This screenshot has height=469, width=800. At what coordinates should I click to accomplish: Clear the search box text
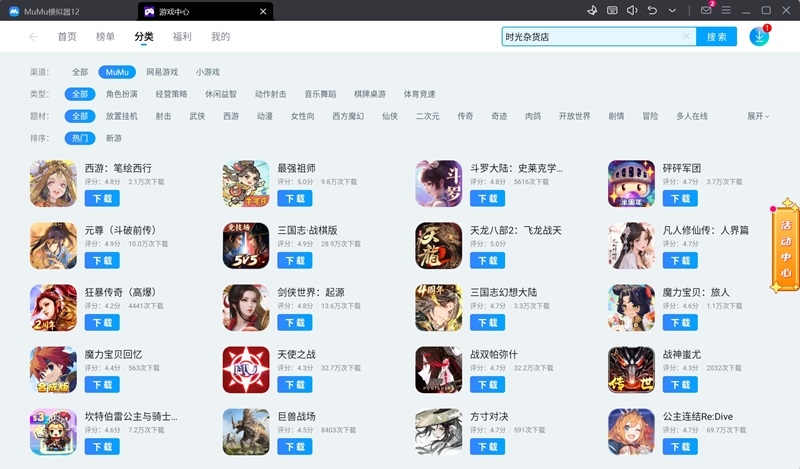pyautogui.click(x=686, y=36)
